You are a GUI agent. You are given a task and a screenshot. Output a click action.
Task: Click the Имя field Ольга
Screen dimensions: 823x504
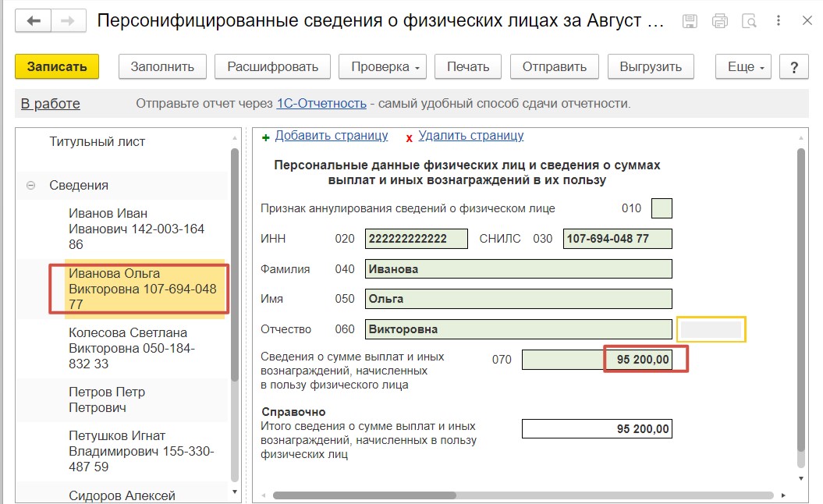point(519,299)
